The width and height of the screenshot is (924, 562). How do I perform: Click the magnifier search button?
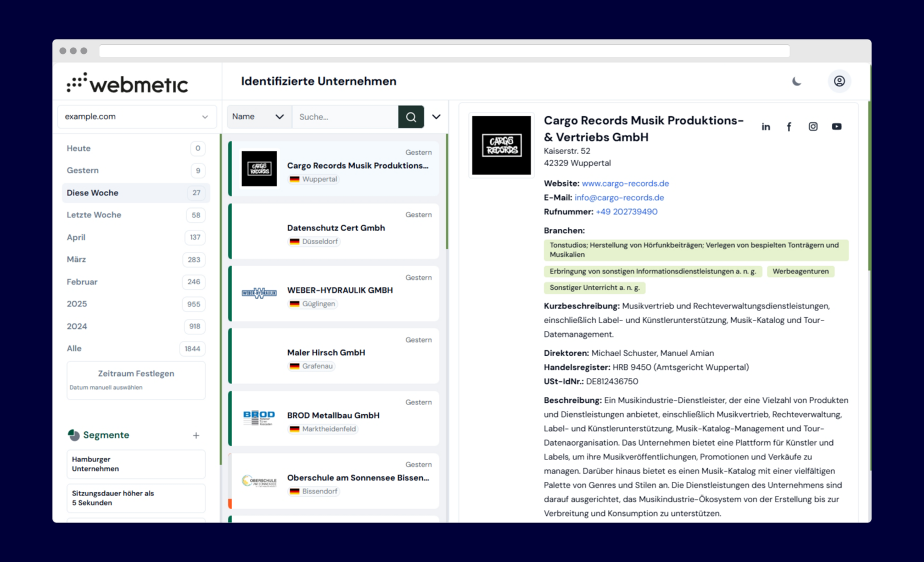tap(411, 117)
